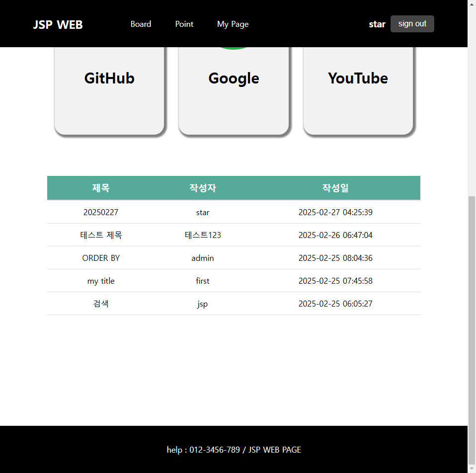The image size is (476, 473).
Task: Click date 2025-02-25 06:05:27
Action: (335, 304)
